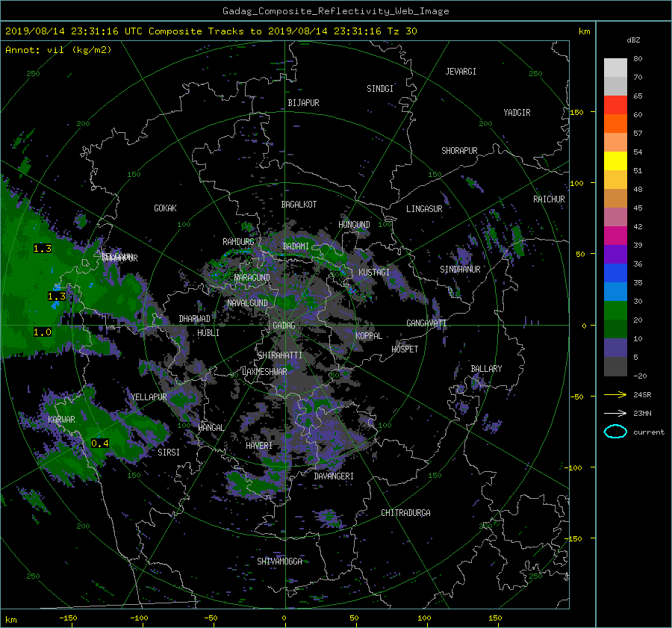
Task: Select the royal blue 35-36 dBZ legend swatch
Action: pyautogui.click(x=615, y=273)
